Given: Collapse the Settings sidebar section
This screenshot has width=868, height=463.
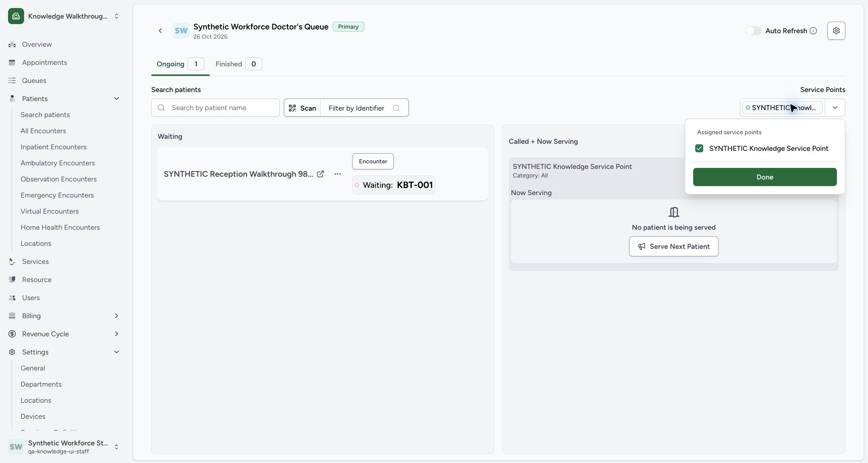Looking at the screenshot, I should click(x=117, y=352).
